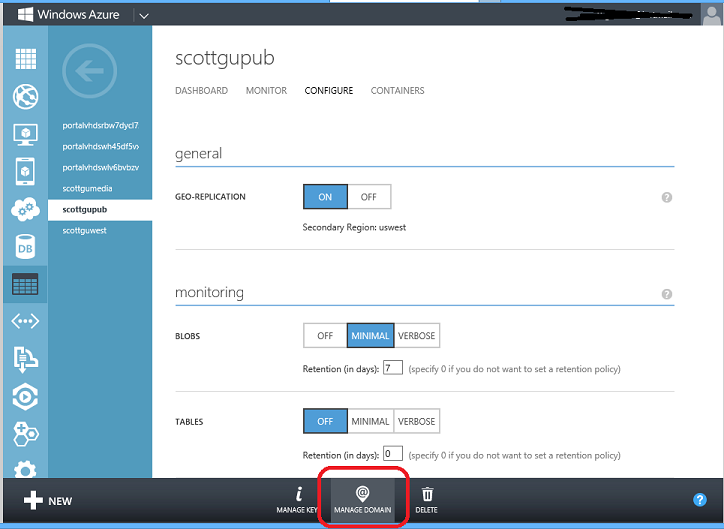Select storage account portalvhdswlv6bvbzv
Screen dimensions: 724x529
(100, 167)
